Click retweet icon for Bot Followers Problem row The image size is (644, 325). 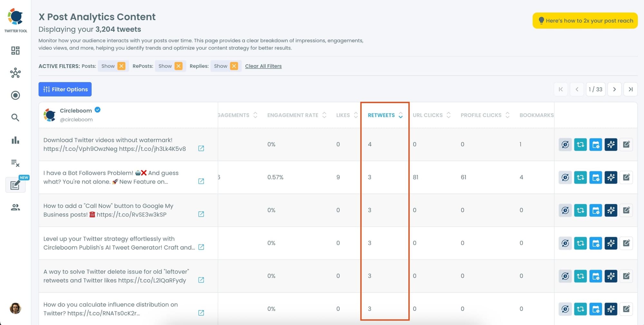(580, 177)
